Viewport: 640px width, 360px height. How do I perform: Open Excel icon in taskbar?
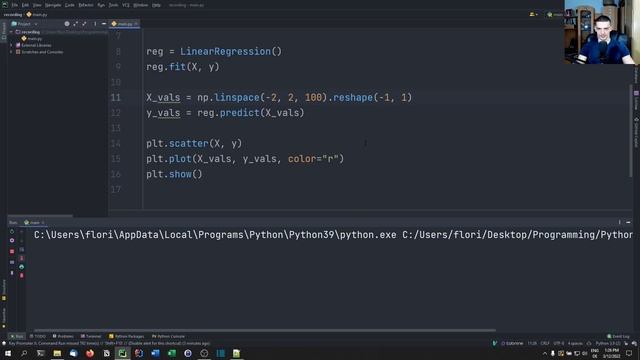click(x=172, y=353)
